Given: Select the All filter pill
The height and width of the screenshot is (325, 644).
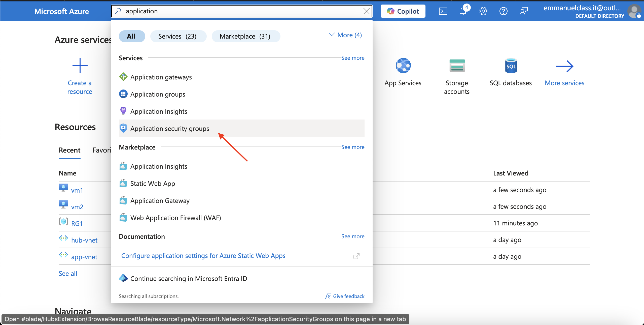Looking at the screenshot, I should [132, 36].
